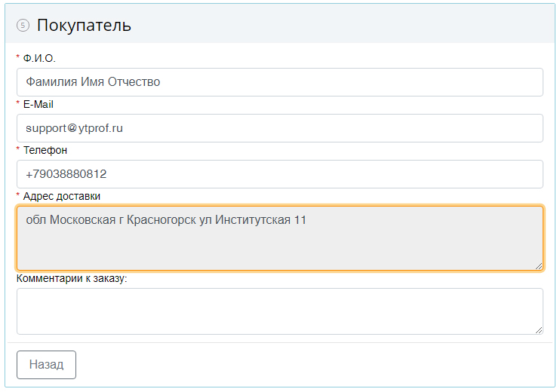
Task: Click inside the Адрес доставки textarea
Action: coord(280,238)
